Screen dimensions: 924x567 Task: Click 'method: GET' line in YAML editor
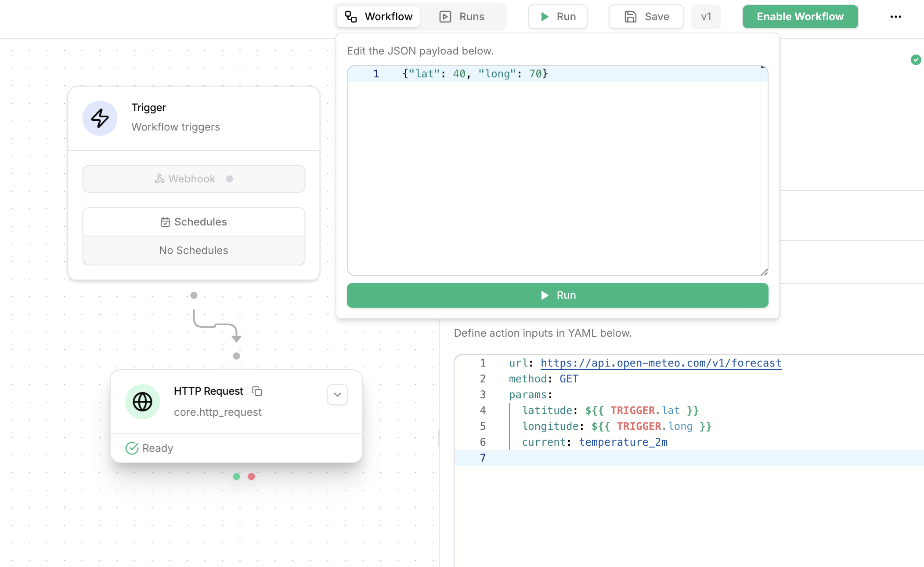[x=544, y=379]
